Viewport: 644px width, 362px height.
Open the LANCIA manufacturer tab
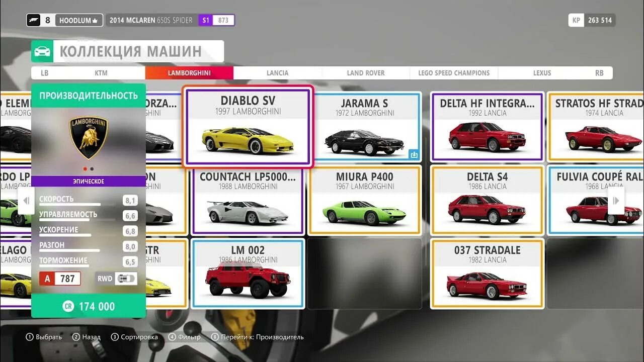tap(277, 73)
